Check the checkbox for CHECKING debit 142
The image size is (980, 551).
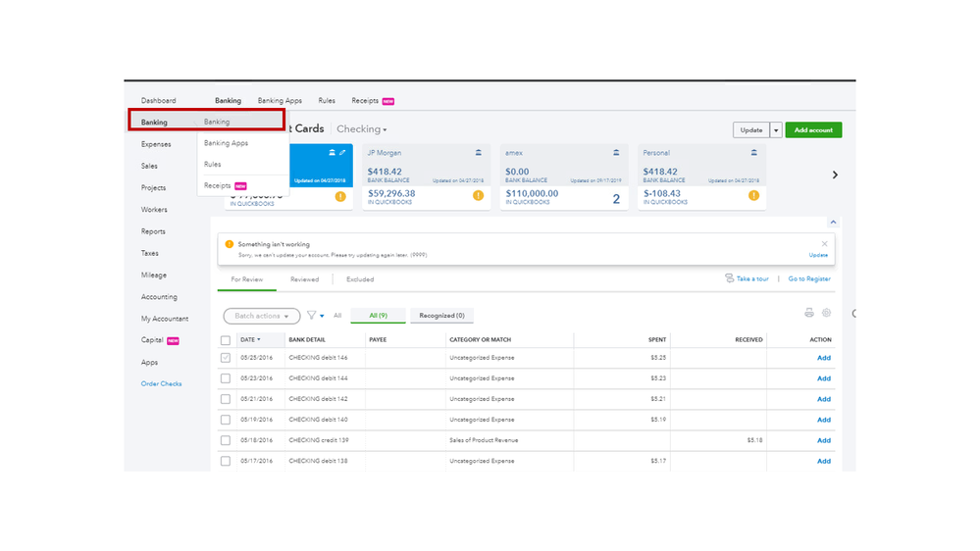(226, 399)
